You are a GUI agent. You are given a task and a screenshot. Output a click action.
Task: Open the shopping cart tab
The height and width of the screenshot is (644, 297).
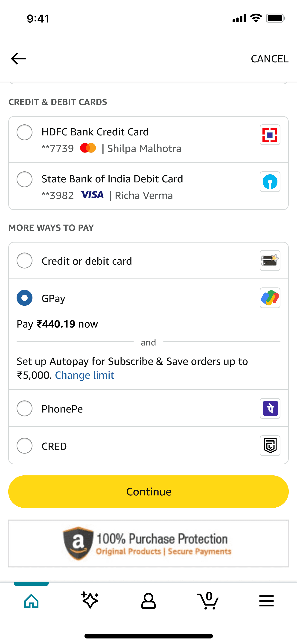(207, 600)
